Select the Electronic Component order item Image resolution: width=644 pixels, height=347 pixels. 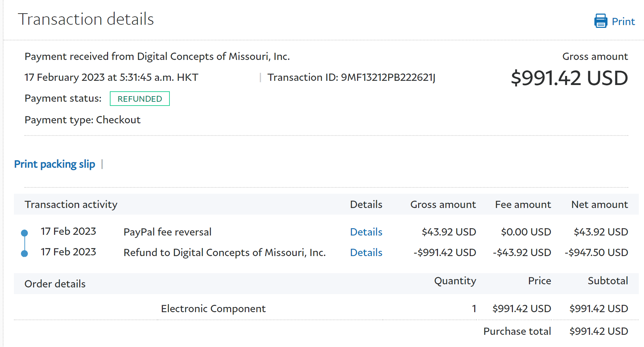213,309
